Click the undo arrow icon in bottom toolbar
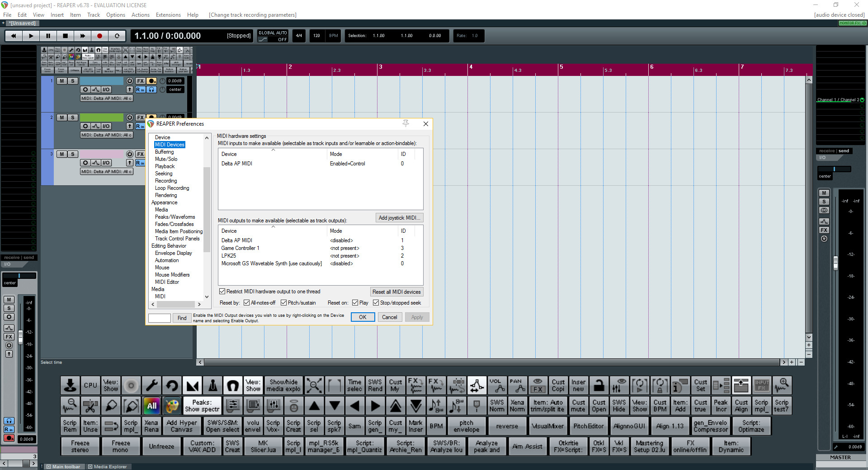Screen dimensions: 868x470 pyautogui.click(x=172, y=385)
